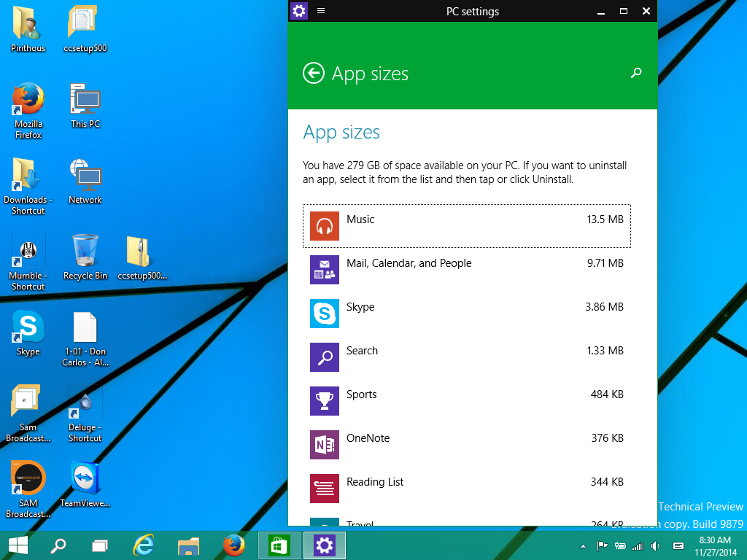Click the Skype 3.86 MB size value
747x560 pixels.
point(604,307)
